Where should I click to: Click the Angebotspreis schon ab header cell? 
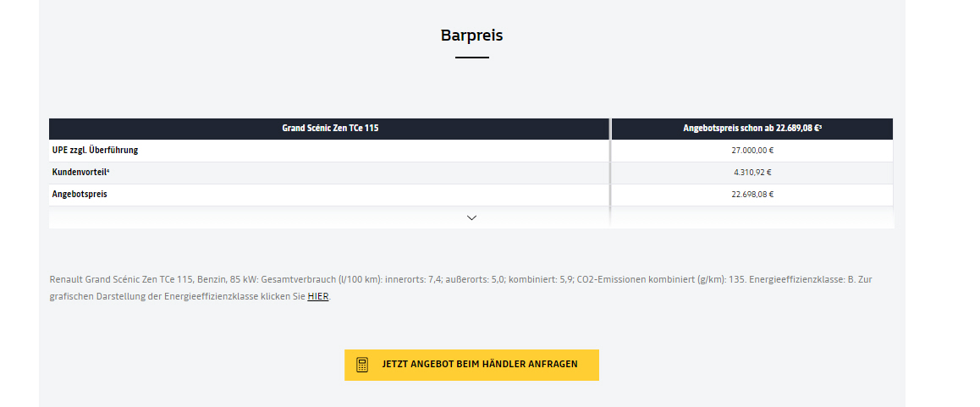[752, 128]
